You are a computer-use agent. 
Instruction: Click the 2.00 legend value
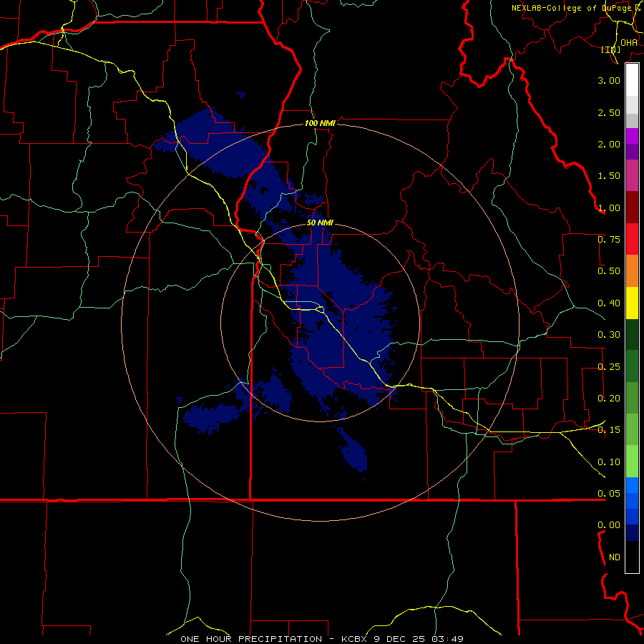(x=609, y=144)
